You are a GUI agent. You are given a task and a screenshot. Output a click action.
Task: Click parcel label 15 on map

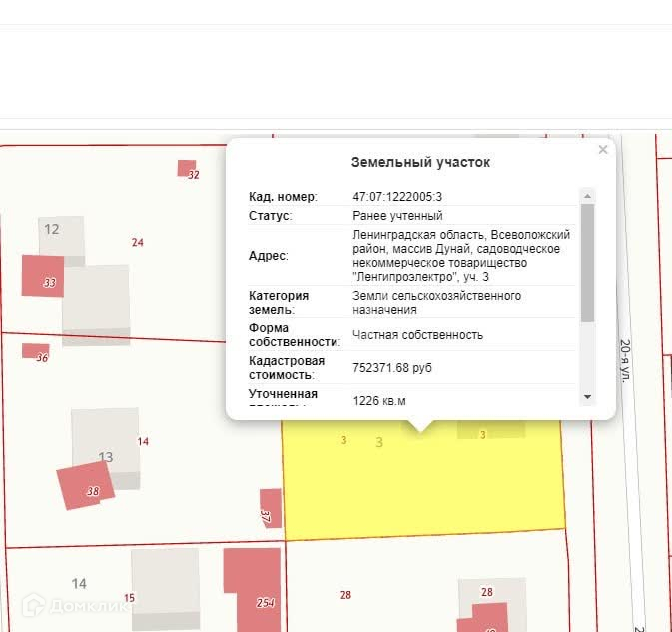[129, 598]
